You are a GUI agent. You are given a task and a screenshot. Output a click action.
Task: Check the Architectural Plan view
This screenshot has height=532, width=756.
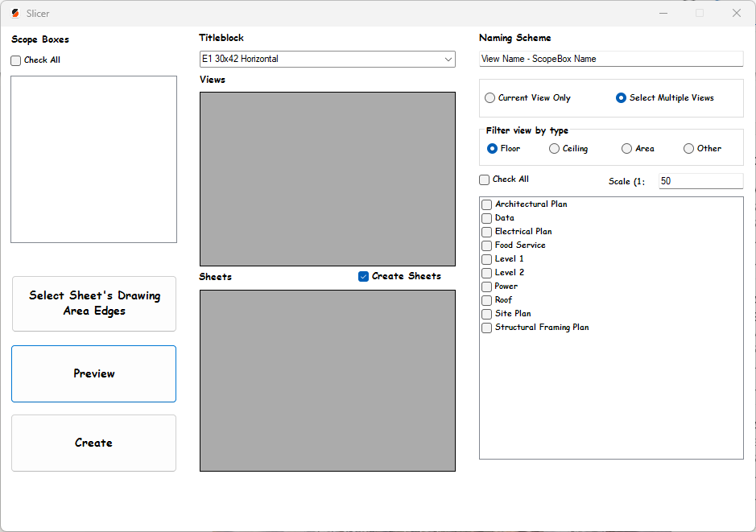click(x=487, y=204)
